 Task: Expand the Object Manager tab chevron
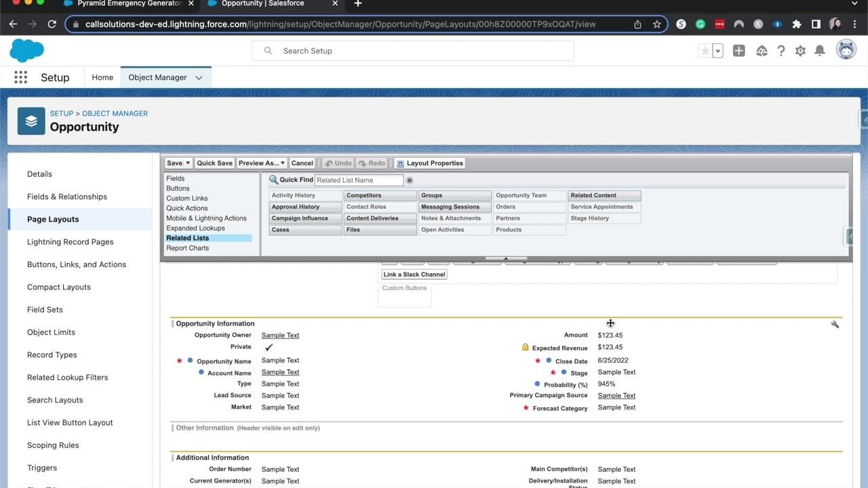(x=199, y=77)
